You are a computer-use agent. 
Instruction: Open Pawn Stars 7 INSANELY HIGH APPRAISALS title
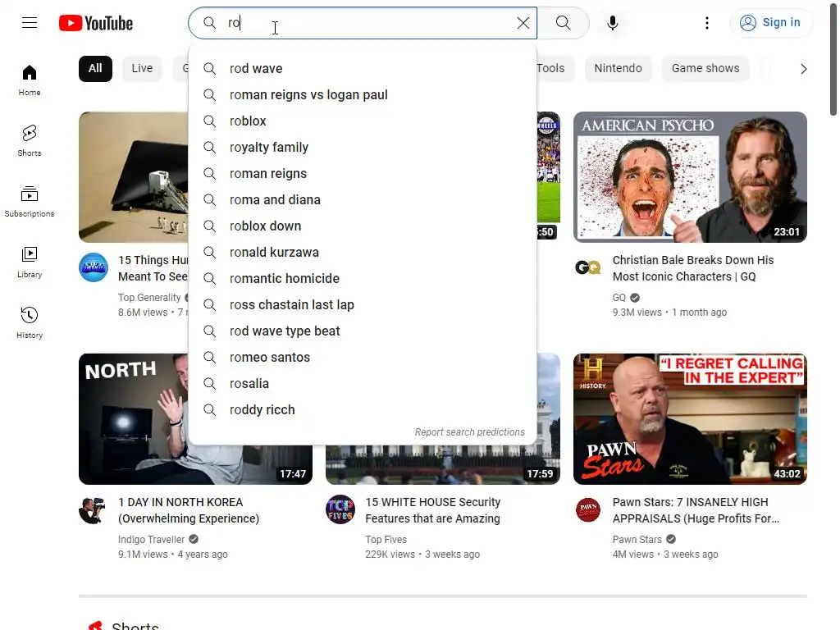696,510
